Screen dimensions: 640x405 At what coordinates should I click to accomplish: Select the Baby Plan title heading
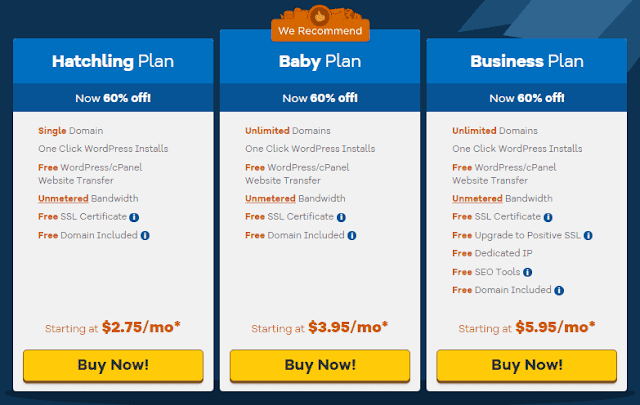320,61
